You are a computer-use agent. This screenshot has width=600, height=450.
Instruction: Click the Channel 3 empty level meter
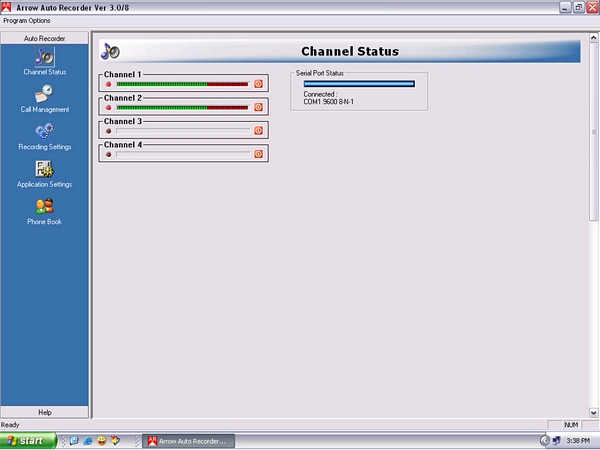(183, 131)
